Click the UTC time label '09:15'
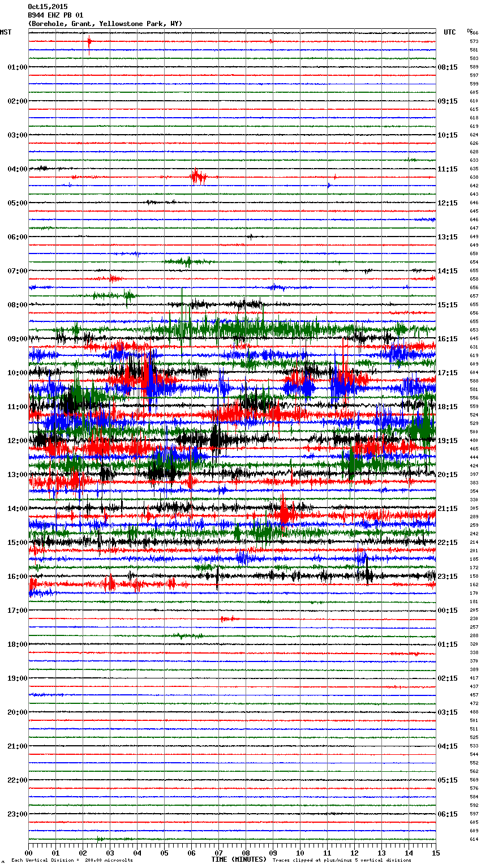Image resolution: width=481 pixels, height=868 pixels. click(448, 101)
